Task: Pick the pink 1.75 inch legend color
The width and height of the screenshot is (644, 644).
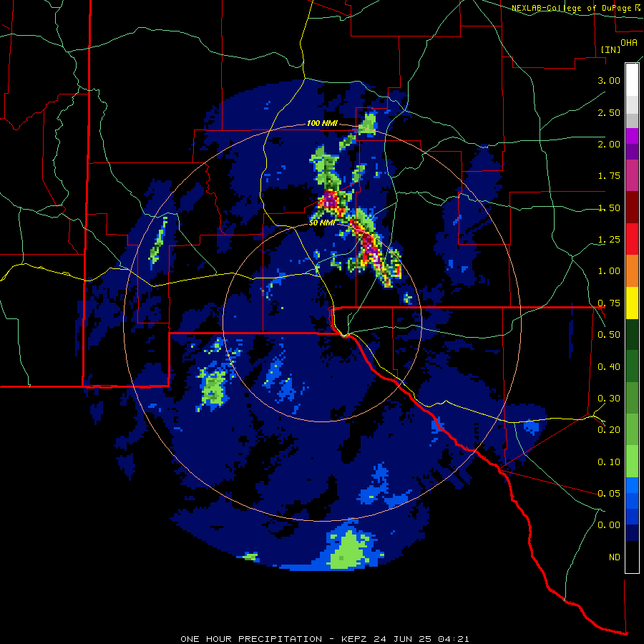Action: (x=632, y=175)
